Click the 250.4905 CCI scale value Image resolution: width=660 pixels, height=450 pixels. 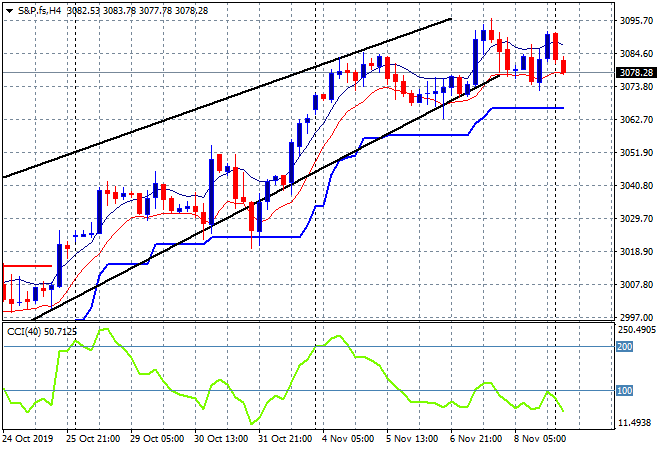[x=637, y=330]
